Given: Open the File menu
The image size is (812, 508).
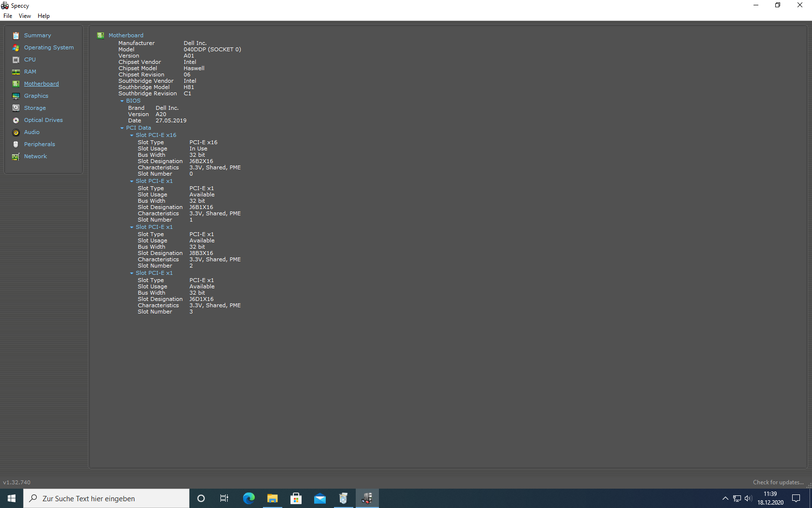Looking at the screenshot, I should [x=8, y=16].
